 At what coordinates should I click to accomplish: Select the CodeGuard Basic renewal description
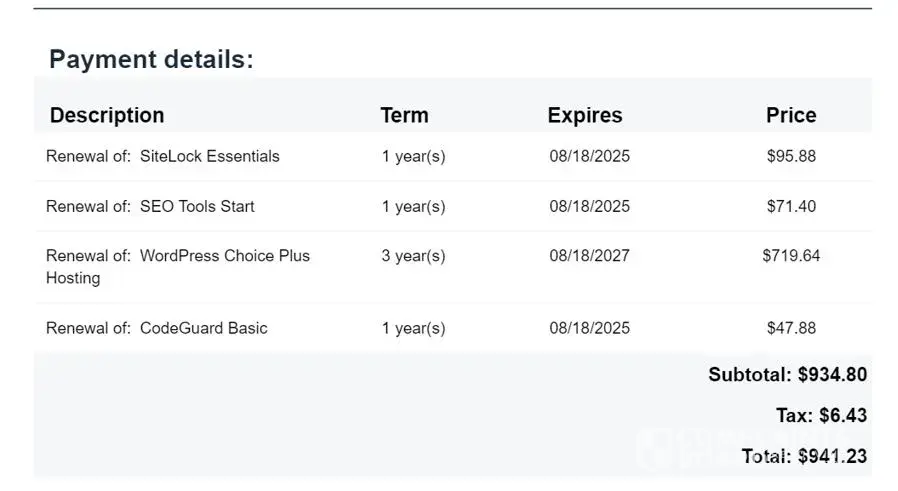[157, 328]
